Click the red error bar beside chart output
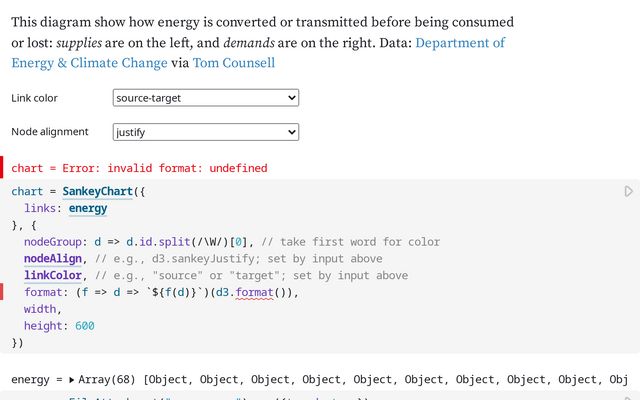The image size is (640, 400). 2,167
